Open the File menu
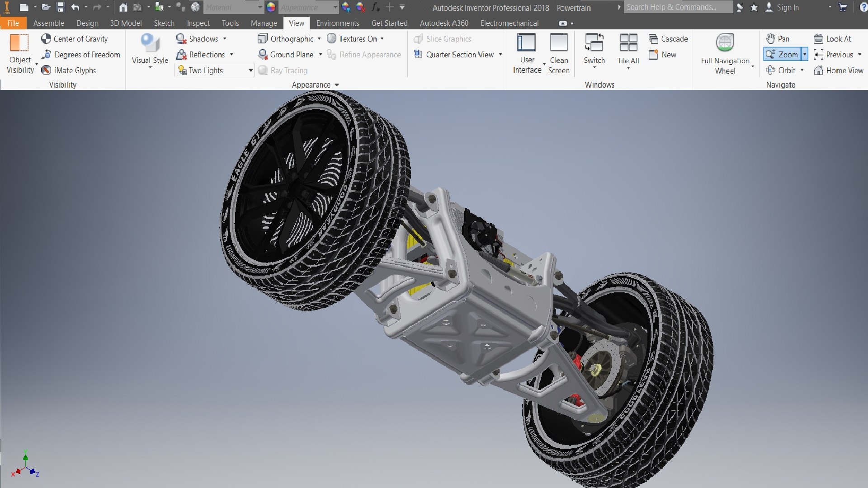The image size is (868, 488). (x=13, y=23)
